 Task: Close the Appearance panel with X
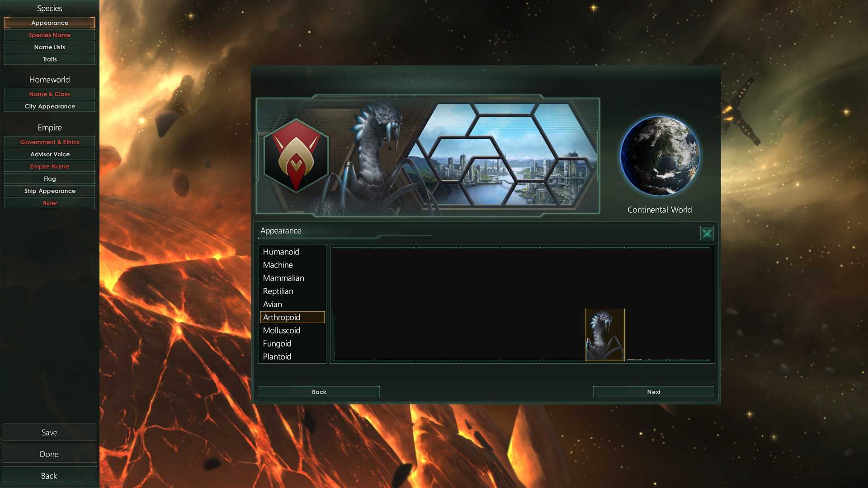[707, 233]
